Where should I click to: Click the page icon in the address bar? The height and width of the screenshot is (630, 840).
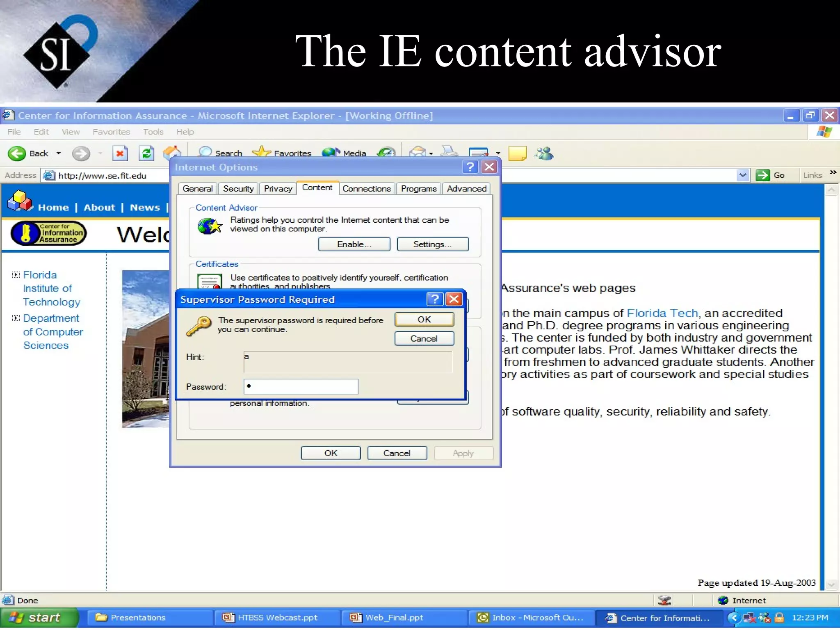tap(49, 176)
